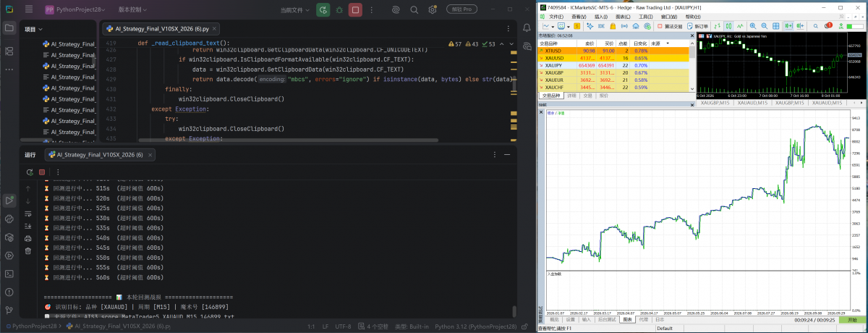Hide the Run panel with minimize dash
868x333 pixels.
[506, 155]
